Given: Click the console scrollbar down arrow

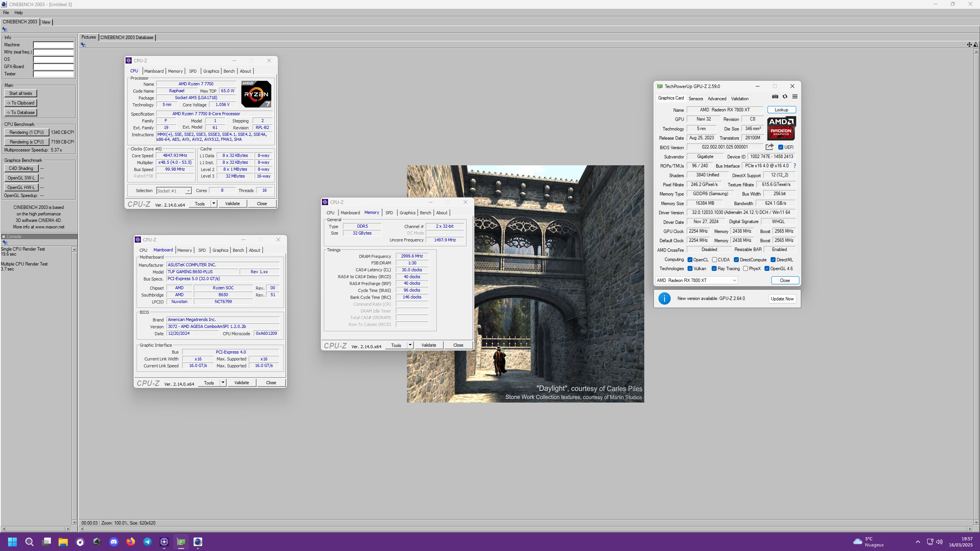Looking at the screenshot, I should 74,523.
